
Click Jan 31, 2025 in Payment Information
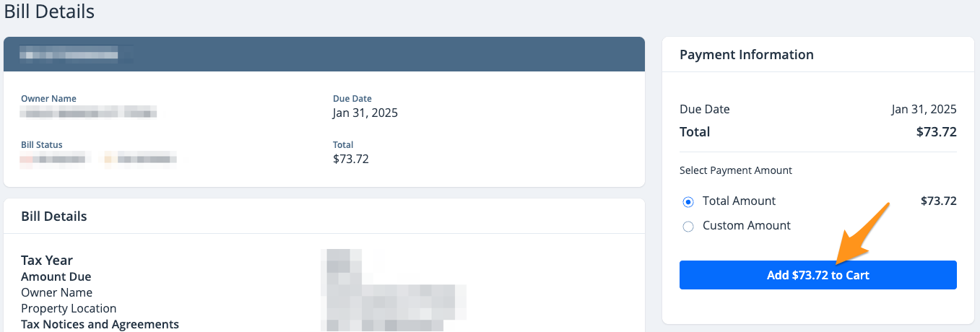pos(924,110)
